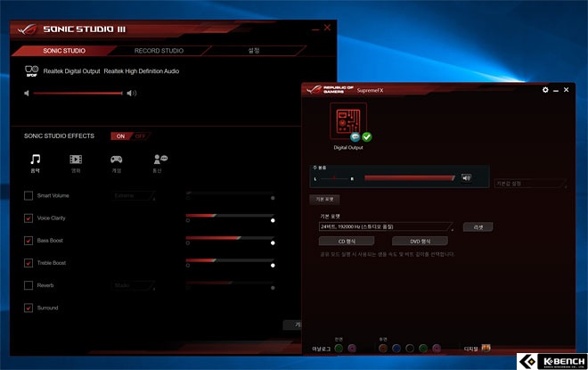Open the 기본 포맷 tab in SupremeFX
This screenshot has width=588, height=370.
[x=325, y=199]
